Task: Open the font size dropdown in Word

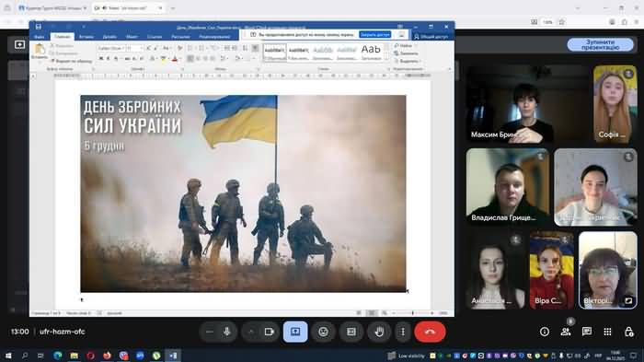Action: [142, 49]
